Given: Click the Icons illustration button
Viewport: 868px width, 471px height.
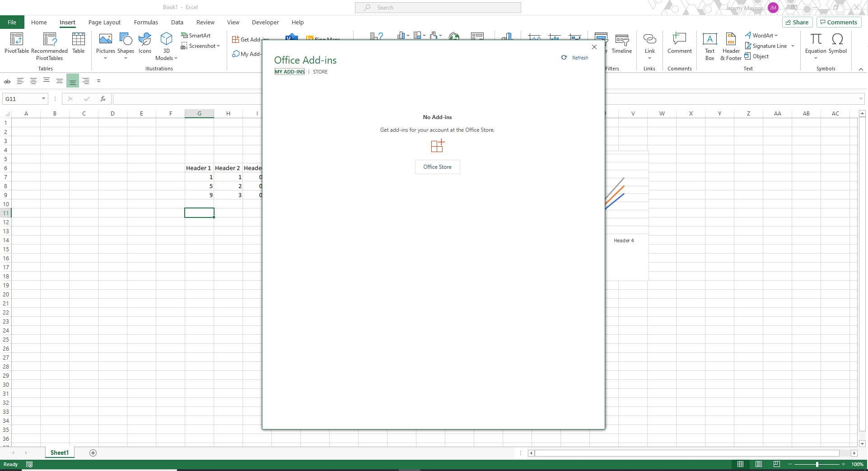Looking at the screenshot, I should (145, 43).
